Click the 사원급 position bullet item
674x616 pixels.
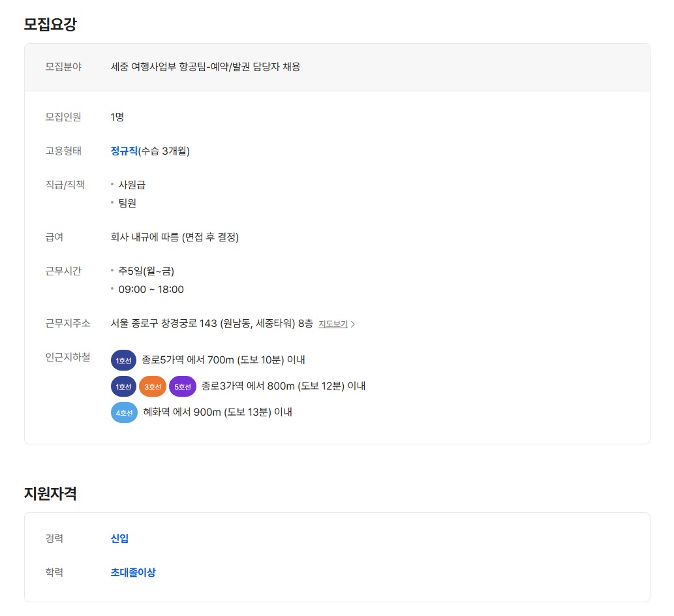pyautogui.click(x=132, y=185)
